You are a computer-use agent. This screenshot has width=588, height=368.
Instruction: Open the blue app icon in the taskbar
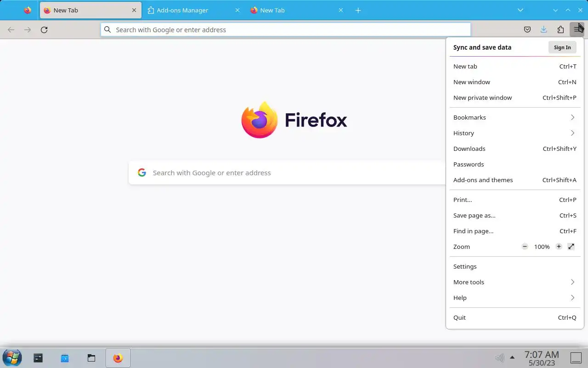(x=65, y=357)
